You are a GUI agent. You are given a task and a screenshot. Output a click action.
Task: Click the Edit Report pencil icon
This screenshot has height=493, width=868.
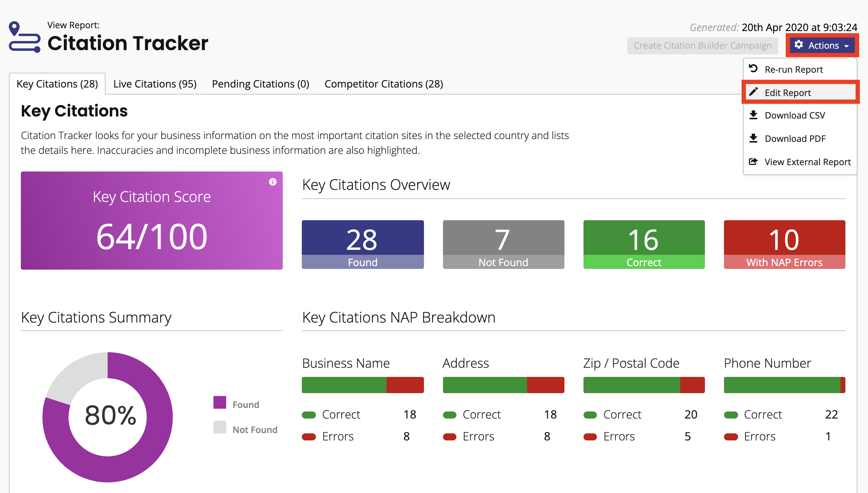(753, 92)
